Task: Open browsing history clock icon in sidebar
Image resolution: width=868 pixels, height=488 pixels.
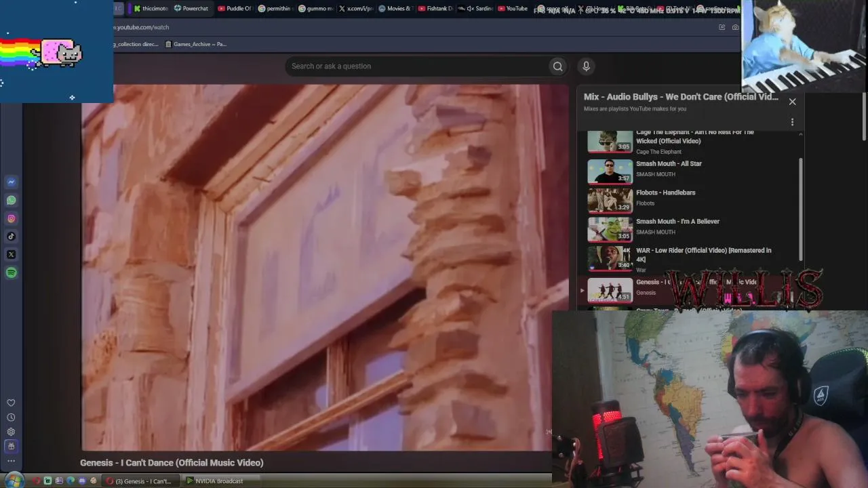Action: pyautogui.click(x=11, y=418)
